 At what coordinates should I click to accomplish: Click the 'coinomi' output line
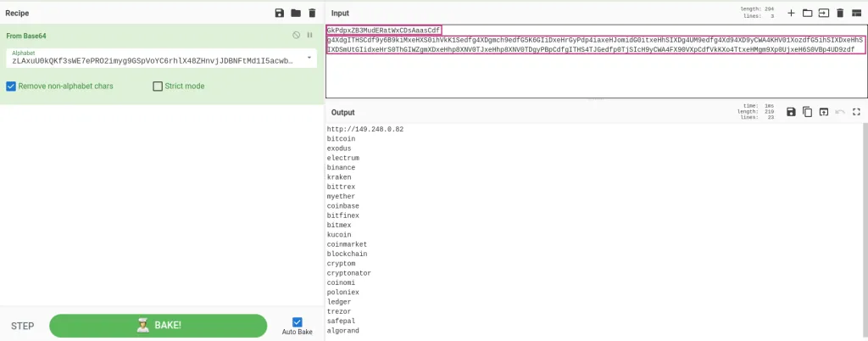point(341,282)
